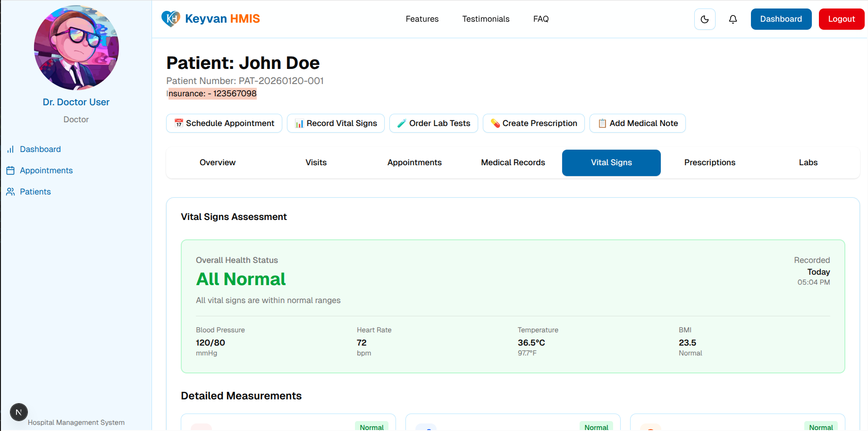Open the Dashboard icon in the sidebar
This screenshot has width=868, height=431.
10,149
